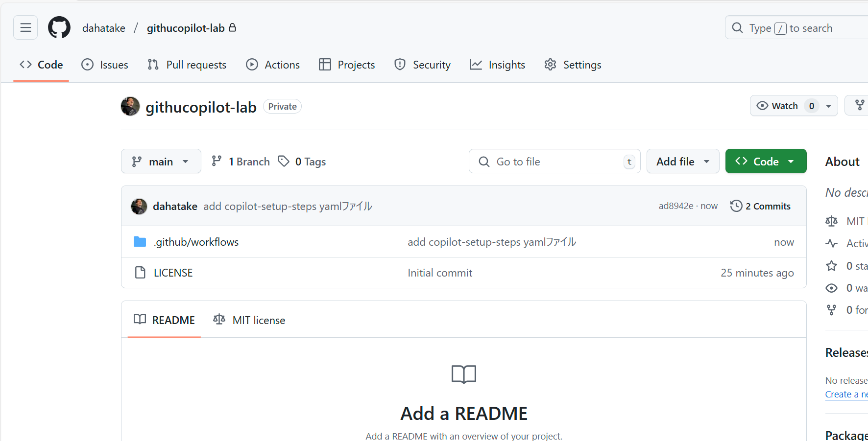Open the green Code button dropdown
The height and width of the screenshot is (441, 868).
point(792,161)
